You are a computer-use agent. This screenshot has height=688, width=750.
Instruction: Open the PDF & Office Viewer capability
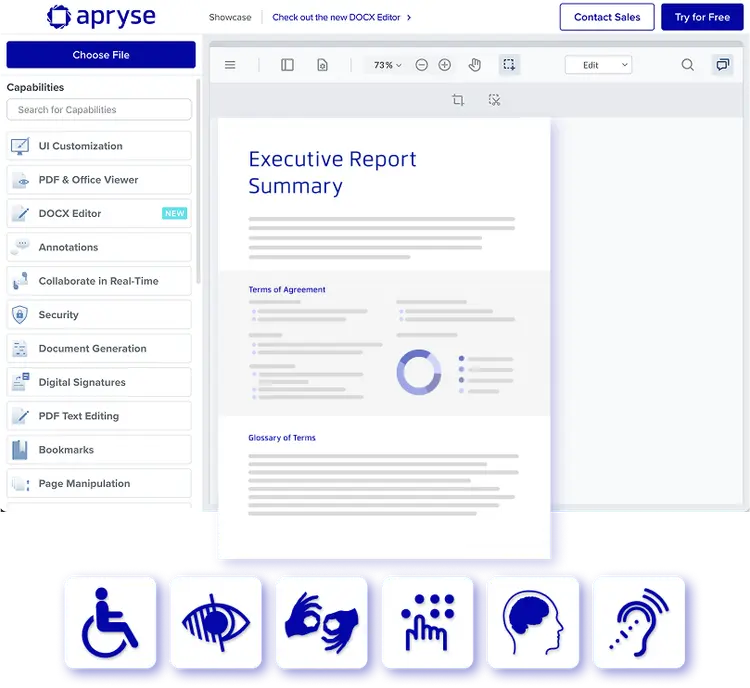click(99, 180)
